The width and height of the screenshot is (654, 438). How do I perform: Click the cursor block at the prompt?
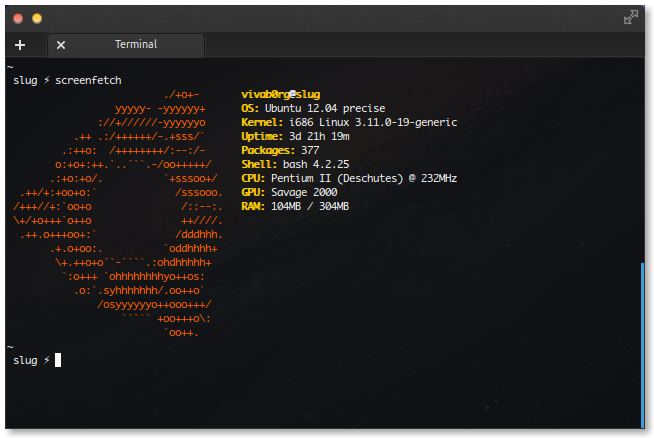[x=58, y=360]
